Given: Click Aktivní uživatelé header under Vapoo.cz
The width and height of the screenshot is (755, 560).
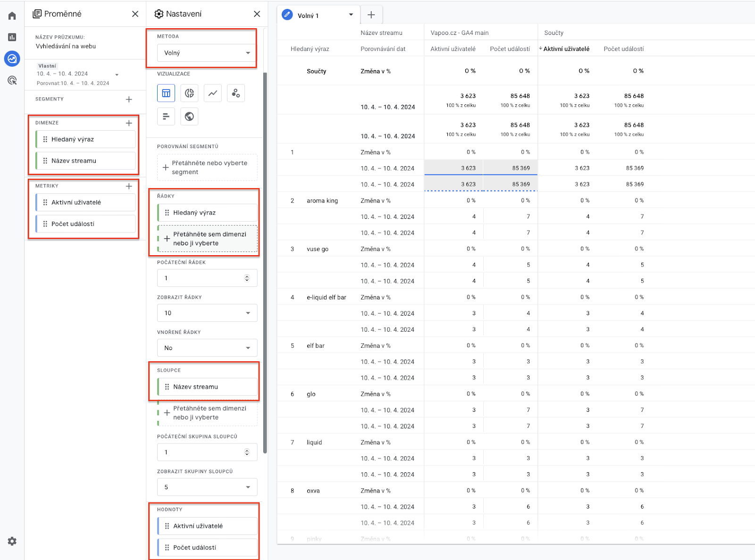Looking at the screenshot, I should click(x=453, y=49).
